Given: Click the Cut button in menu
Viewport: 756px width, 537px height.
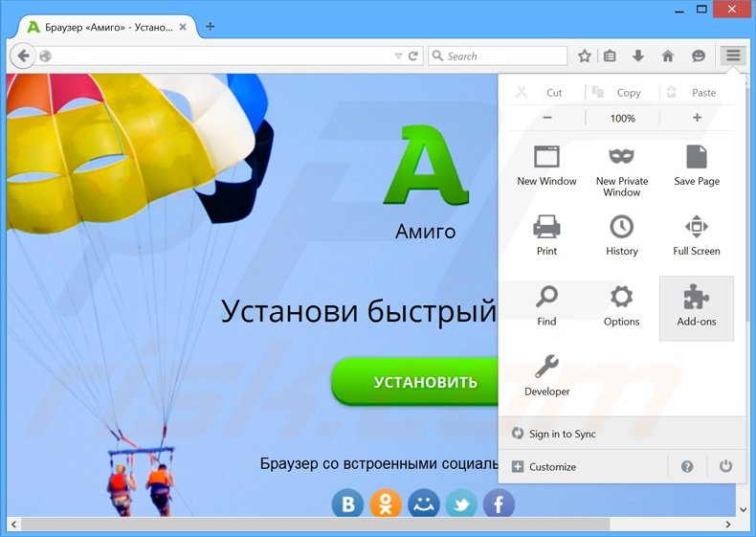Looking at the screenshot, I should click(x=546, y=92).
